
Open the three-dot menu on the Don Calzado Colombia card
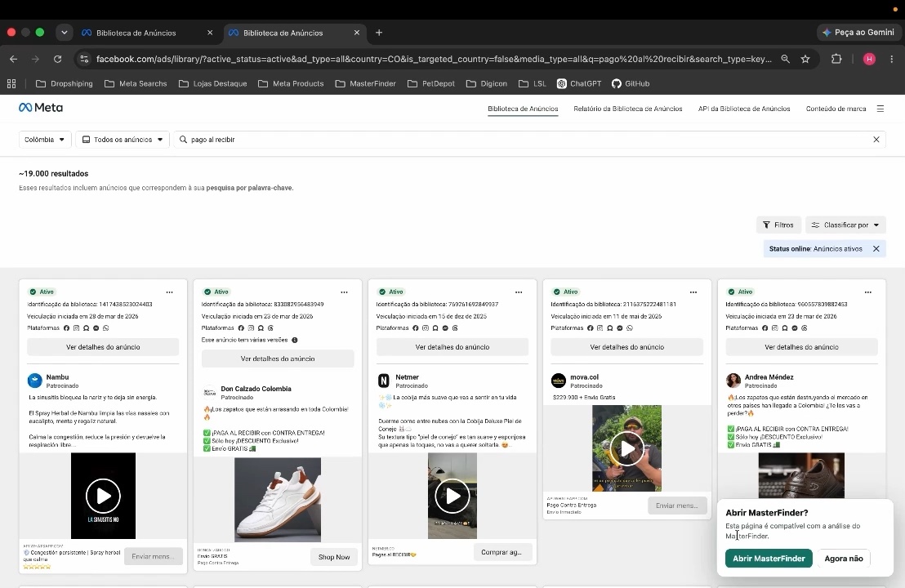344,292
